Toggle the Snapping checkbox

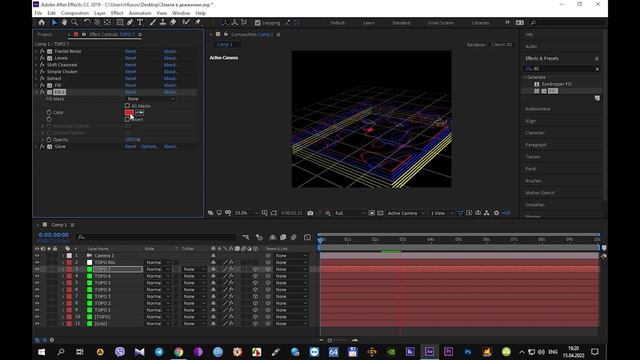[258, 23]
